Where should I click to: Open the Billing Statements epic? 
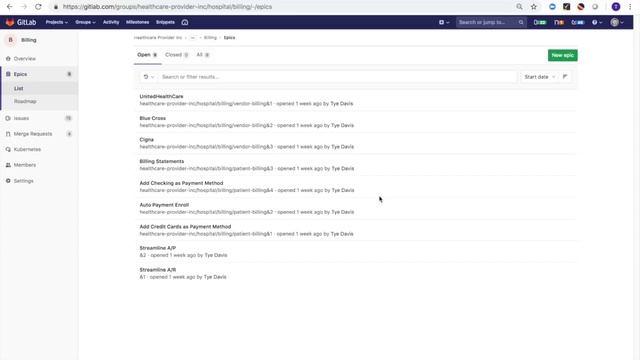coord(162,161)
